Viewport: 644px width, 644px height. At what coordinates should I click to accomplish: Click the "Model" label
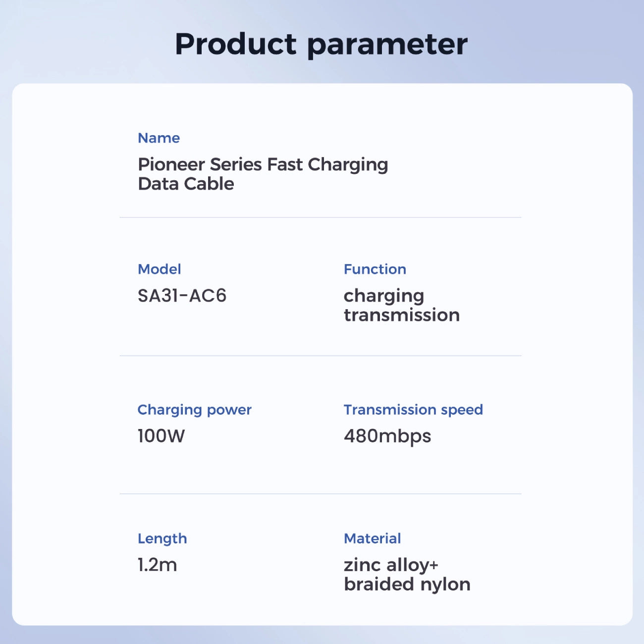click(x=159, y=269)
